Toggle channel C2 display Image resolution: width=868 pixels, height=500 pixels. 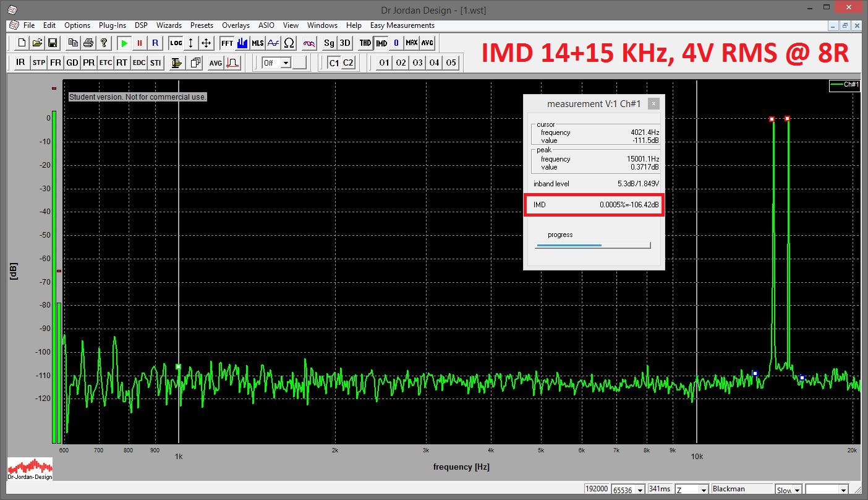(x=348, y=62)
